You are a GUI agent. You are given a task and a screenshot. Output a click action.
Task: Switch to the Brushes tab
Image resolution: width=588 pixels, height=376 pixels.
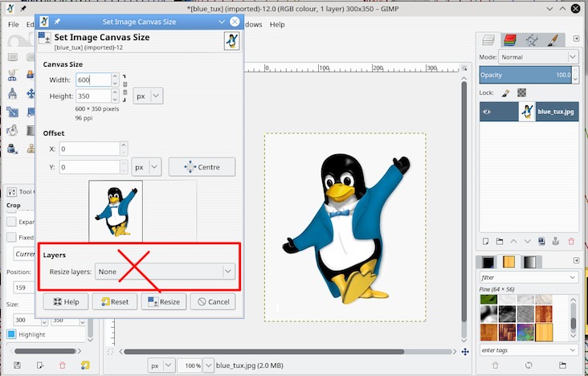pos(488,262)
